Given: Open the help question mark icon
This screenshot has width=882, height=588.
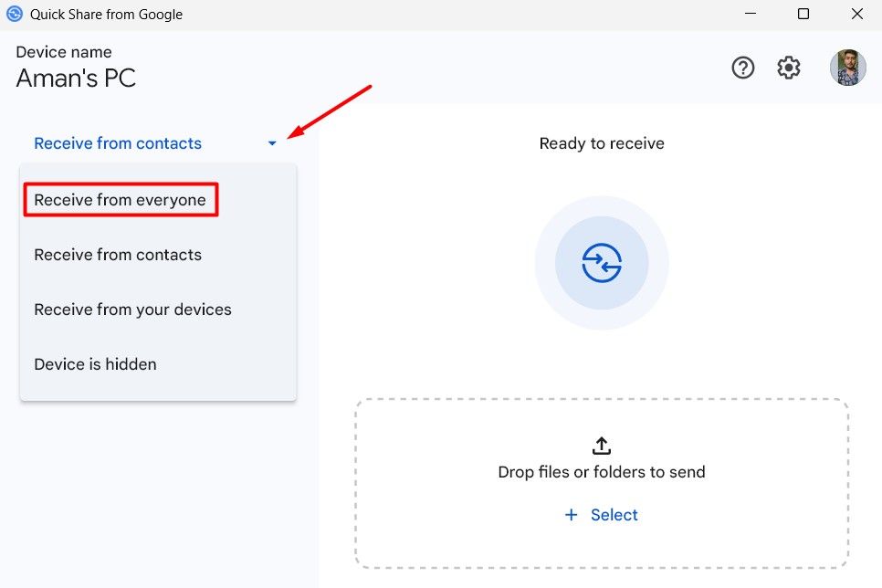Looking at the screenshot, I should [x=742, y=68].
